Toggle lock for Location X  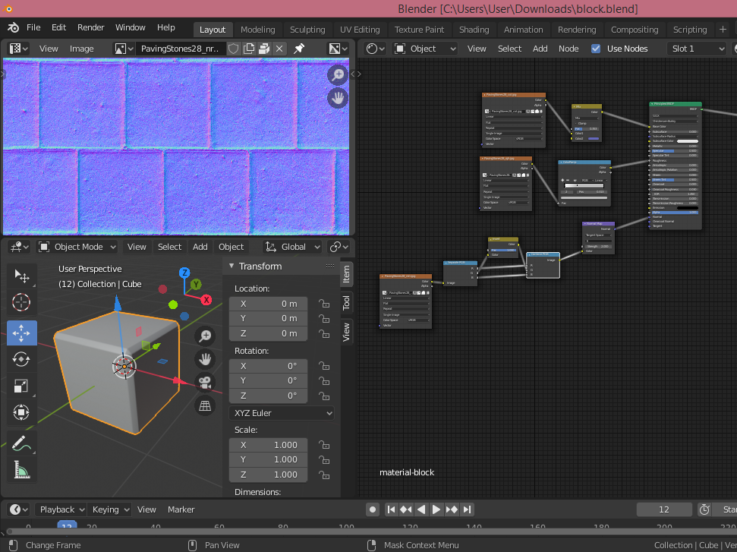tap(324, 304)
